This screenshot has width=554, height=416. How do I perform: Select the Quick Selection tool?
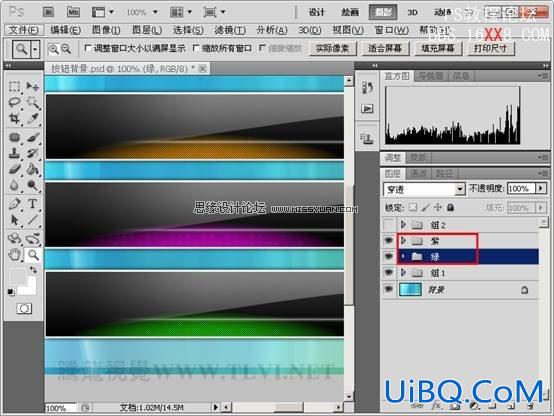pos(33,102)
